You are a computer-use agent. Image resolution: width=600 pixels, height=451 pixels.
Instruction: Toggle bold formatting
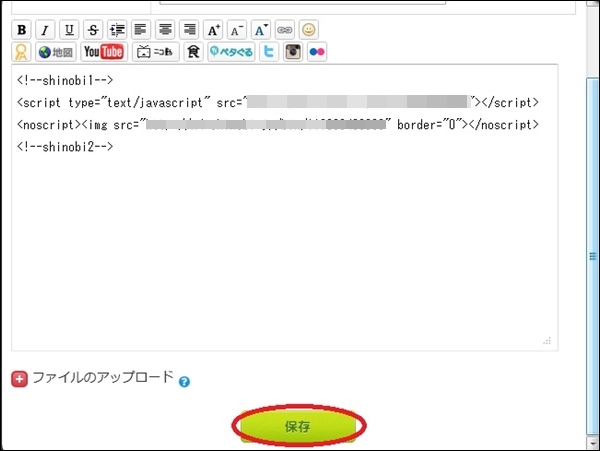[22, 30]
